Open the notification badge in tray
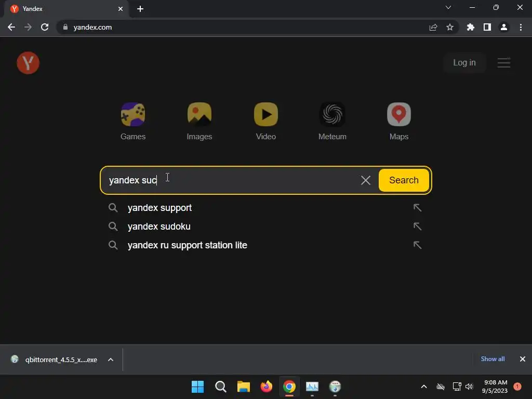Screen dimensions: 532x399 517,387
